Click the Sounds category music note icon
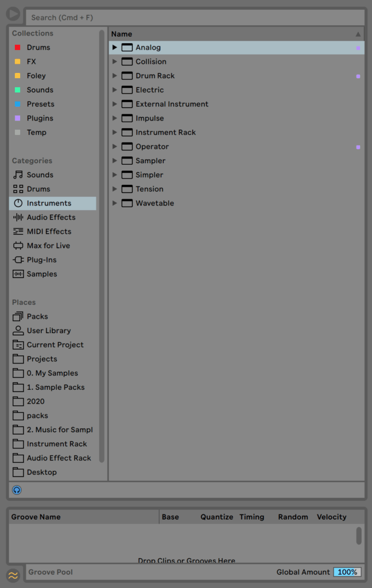372x588 pixels. tap(18, 175)
